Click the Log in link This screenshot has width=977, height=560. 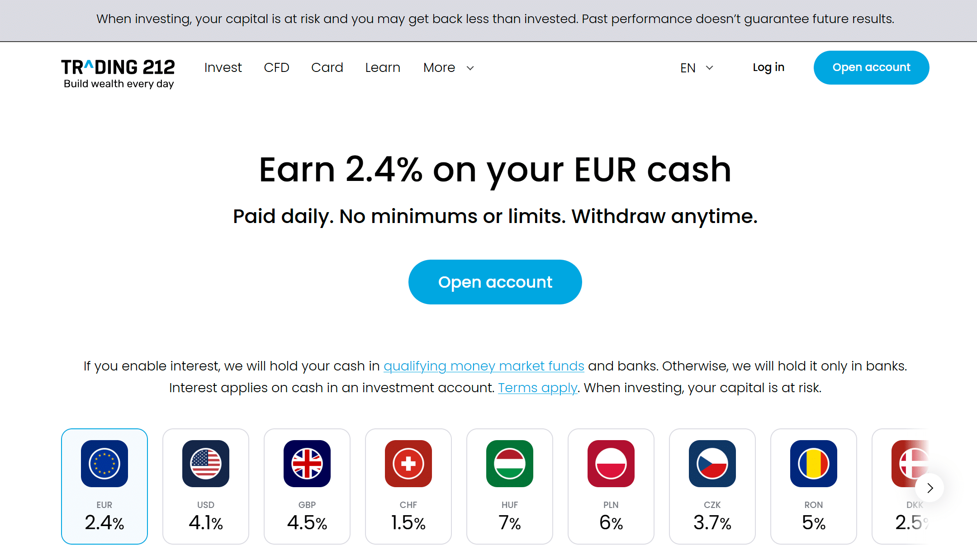pyautogui.click(x=768, y=67)
